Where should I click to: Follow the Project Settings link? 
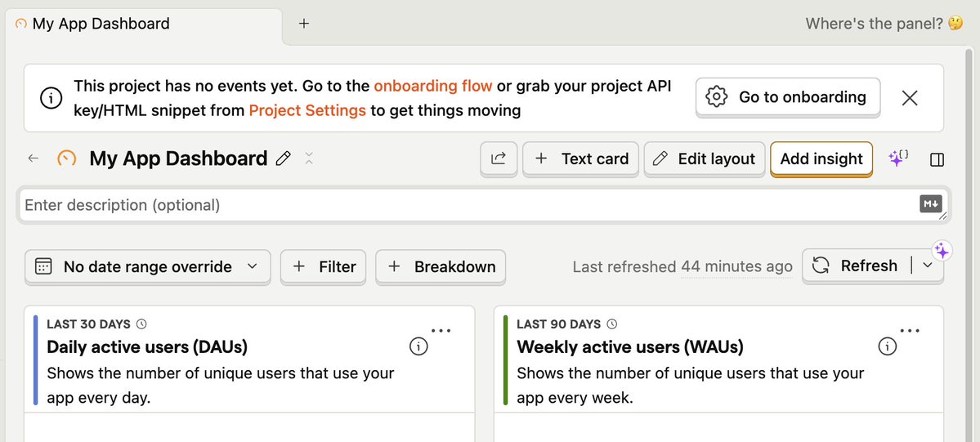[x=307, y=110]
